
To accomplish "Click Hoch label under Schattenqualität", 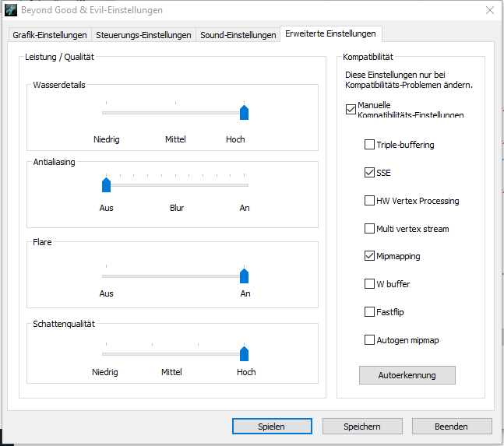I will (246, 372).
